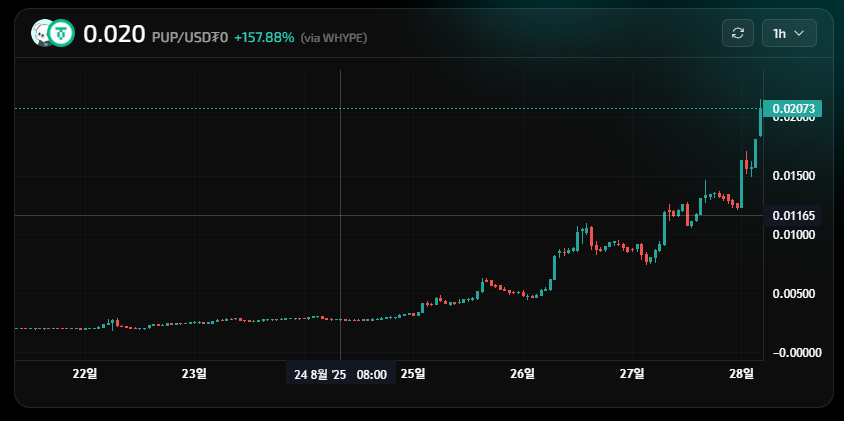Click the 0.00500 price axis label

(x=793, y=294)
